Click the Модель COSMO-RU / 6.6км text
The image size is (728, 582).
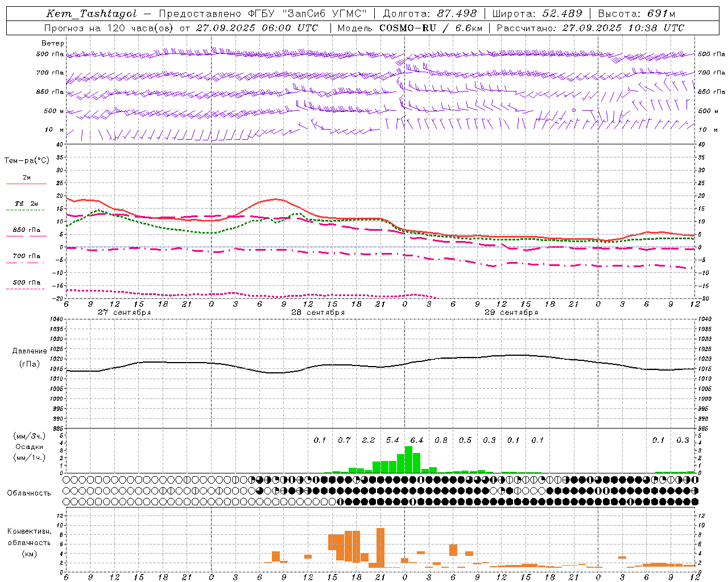pos(409,28)
